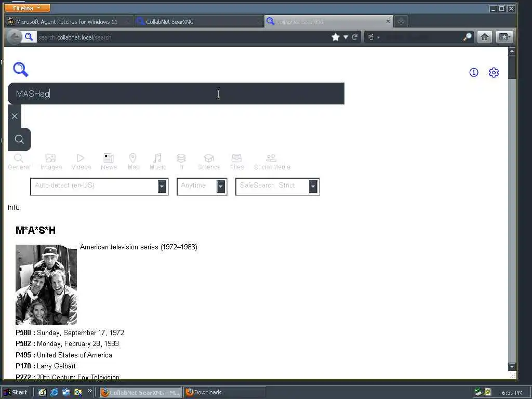Image resolution: width=532 pixels, height=399 pixels.
Task: Click the browser search box field
Action: click(x=422, y=37)
